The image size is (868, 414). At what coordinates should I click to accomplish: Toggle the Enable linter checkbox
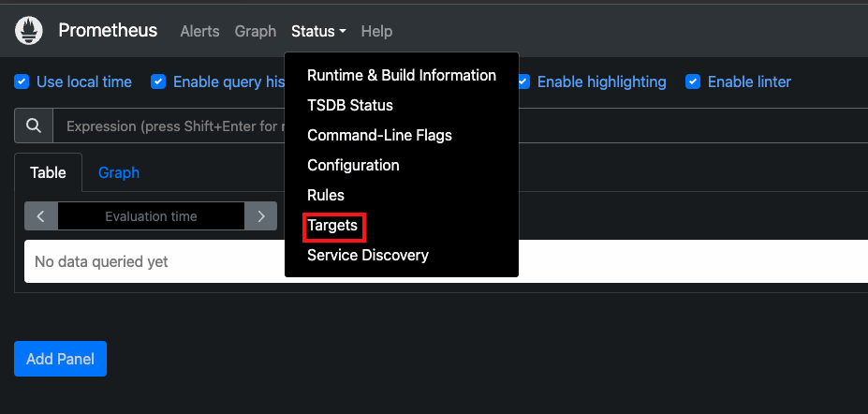pyautogui.click(x=693, y=81)
